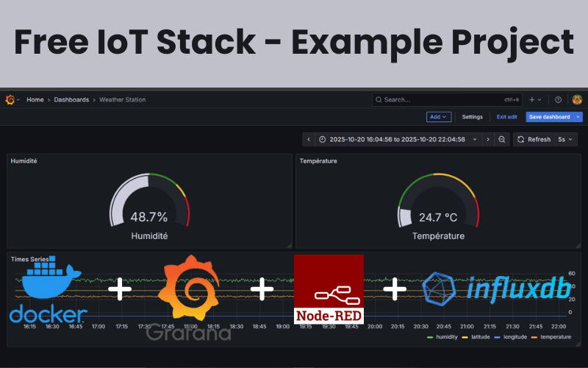Navigate to Home breadcrumb
This screenshot has width=588, height=368.
pyautogui.click(x=35, y=99)
